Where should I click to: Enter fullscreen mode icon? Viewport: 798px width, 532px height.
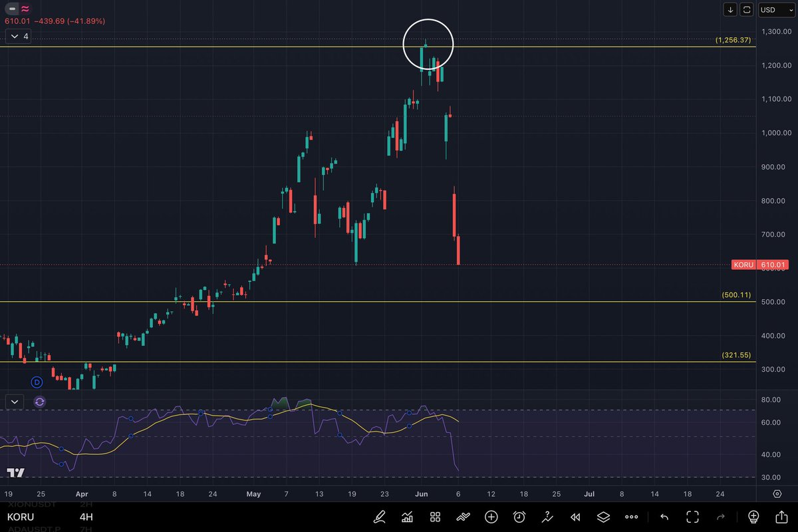point(692,517)
